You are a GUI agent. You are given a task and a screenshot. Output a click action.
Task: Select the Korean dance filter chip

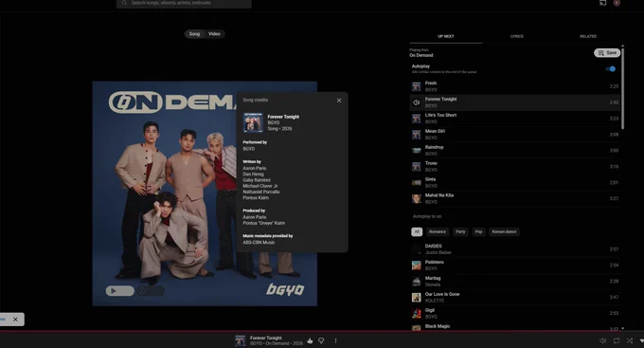tap(505, 232)
